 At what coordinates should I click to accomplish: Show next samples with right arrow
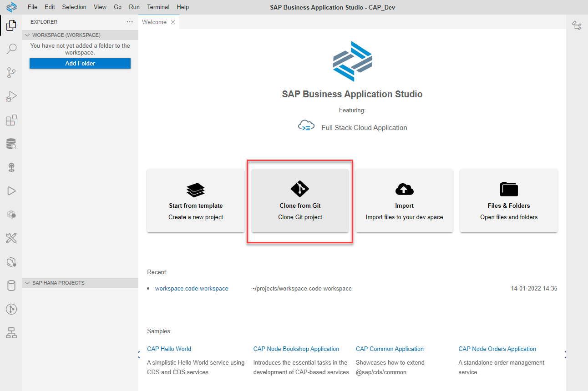(x=566, y=355)
